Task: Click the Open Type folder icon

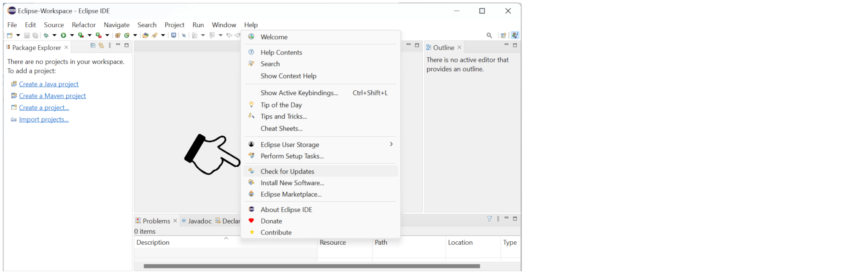Action: 146,35
